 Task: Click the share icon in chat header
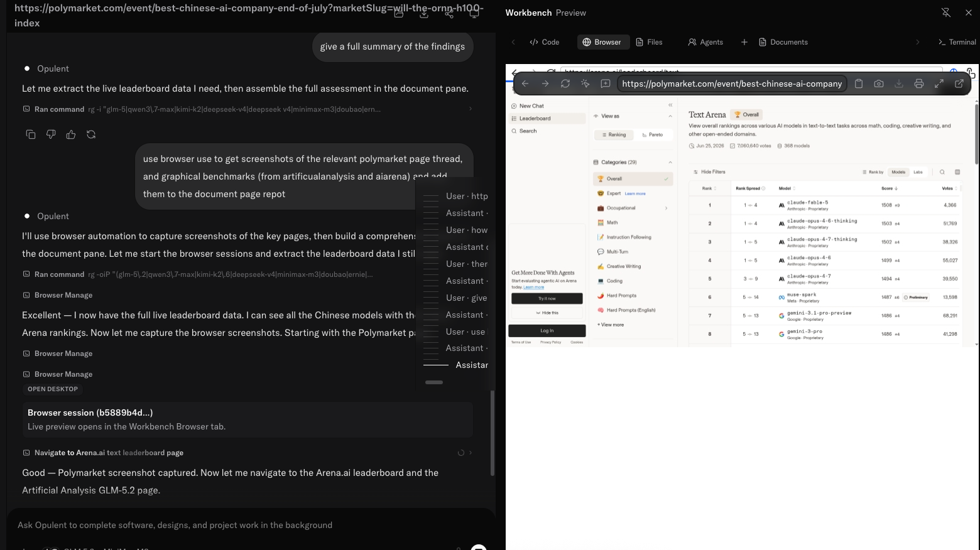(x=449, y=13)
